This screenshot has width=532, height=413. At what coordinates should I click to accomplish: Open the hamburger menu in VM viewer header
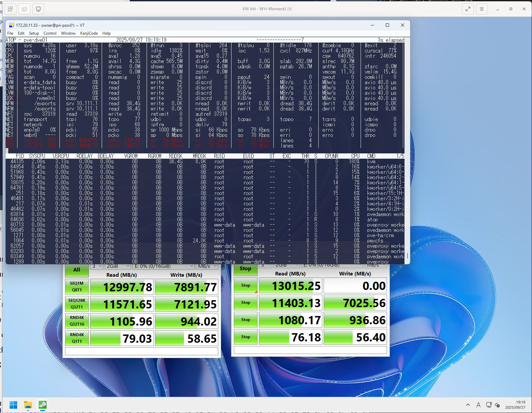point(481,9)
